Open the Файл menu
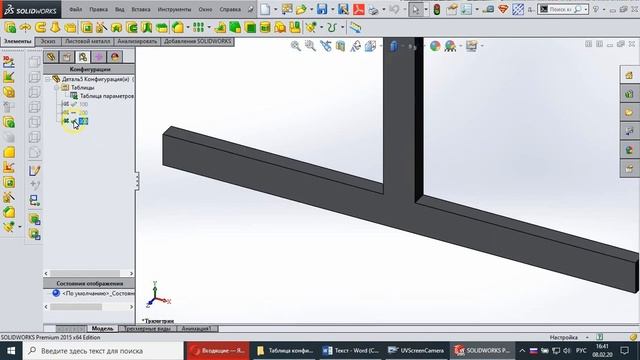This screenshot has height=360, width=640. (76, 9)
